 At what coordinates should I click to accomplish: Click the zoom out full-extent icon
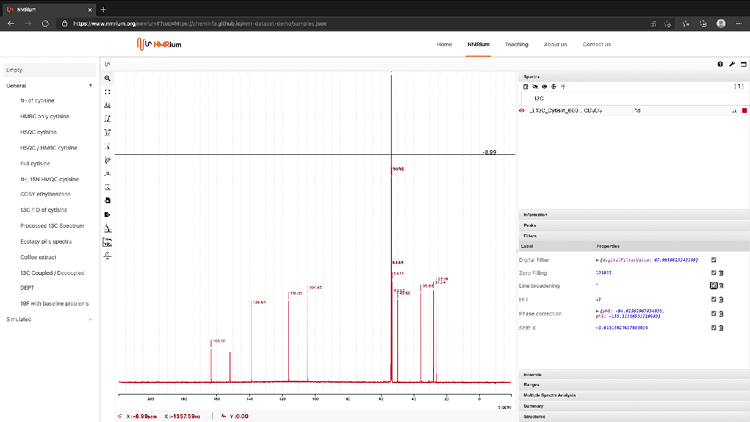tap(108, 92)
